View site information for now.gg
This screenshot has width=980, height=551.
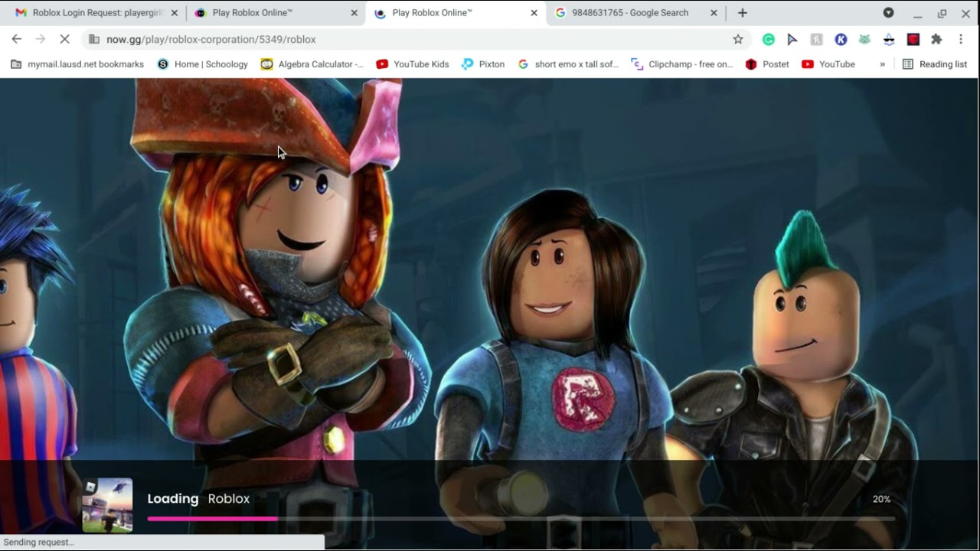coord(93,39)
